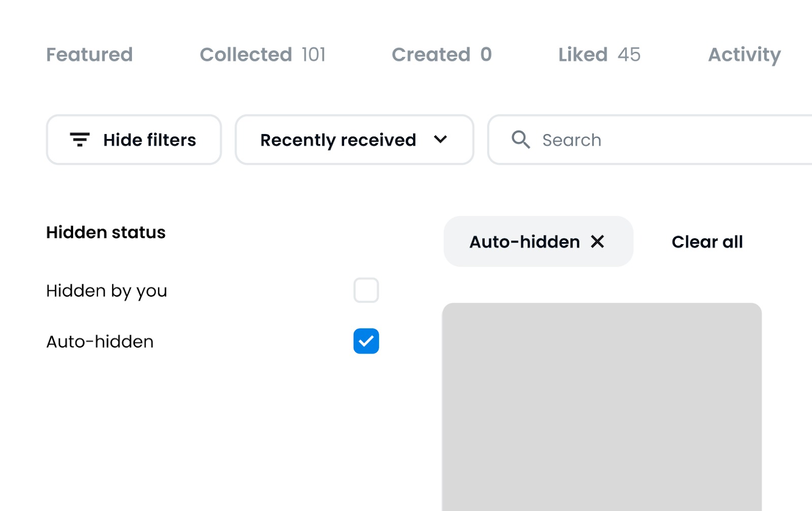The height and width of the screenshot is (511, 812).
Task: Uncheck the Auto-hidden checkbox
Action: pos(366,341)
